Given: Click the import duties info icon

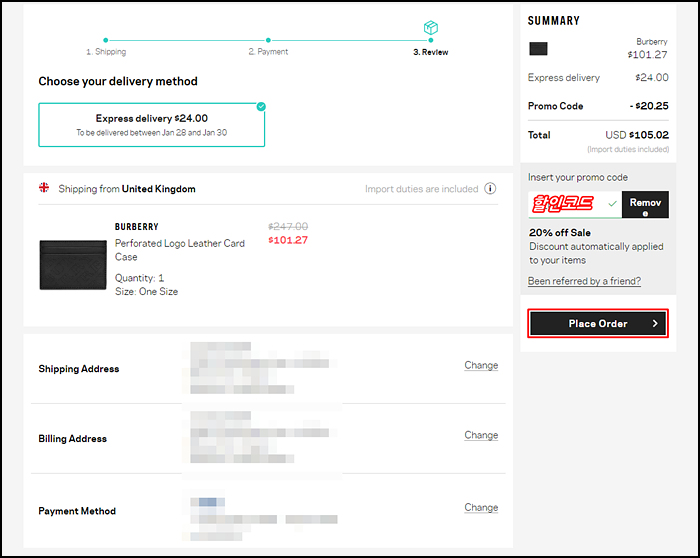Looking at the screenshot, I should [x=490, y=189].
